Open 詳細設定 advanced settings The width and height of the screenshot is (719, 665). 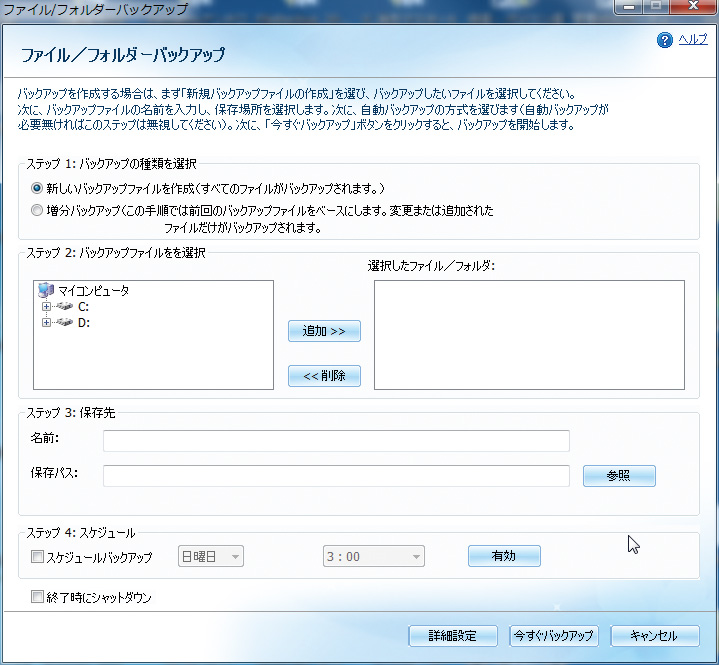[x=453, y=636]
